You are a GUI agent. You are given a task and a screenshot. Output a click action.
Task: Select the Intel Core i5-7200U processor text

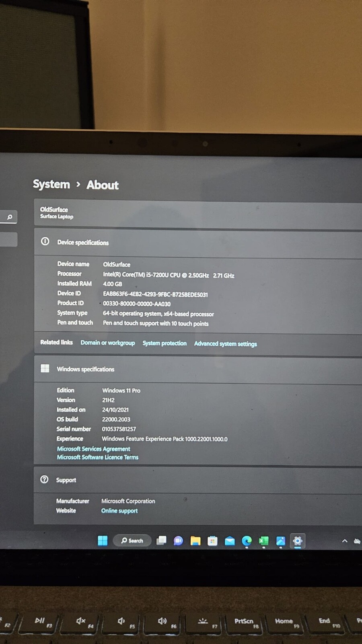pos(169,275)
